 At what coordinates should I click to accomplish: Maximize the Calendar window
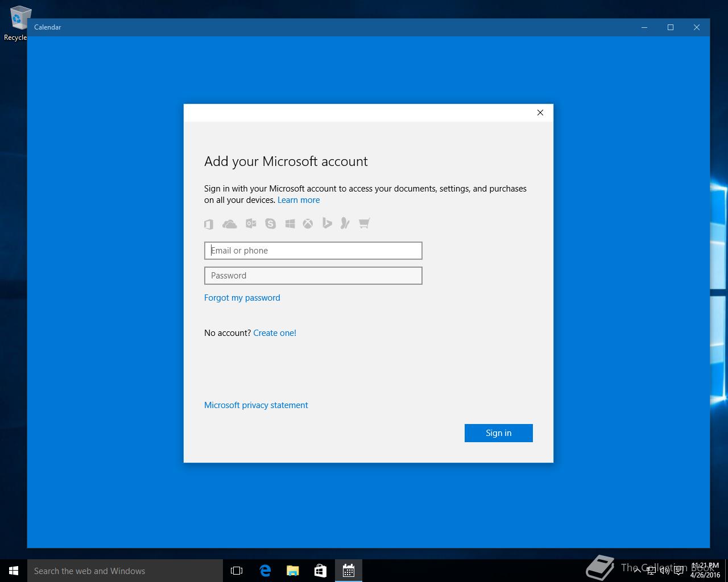[671, 27]
